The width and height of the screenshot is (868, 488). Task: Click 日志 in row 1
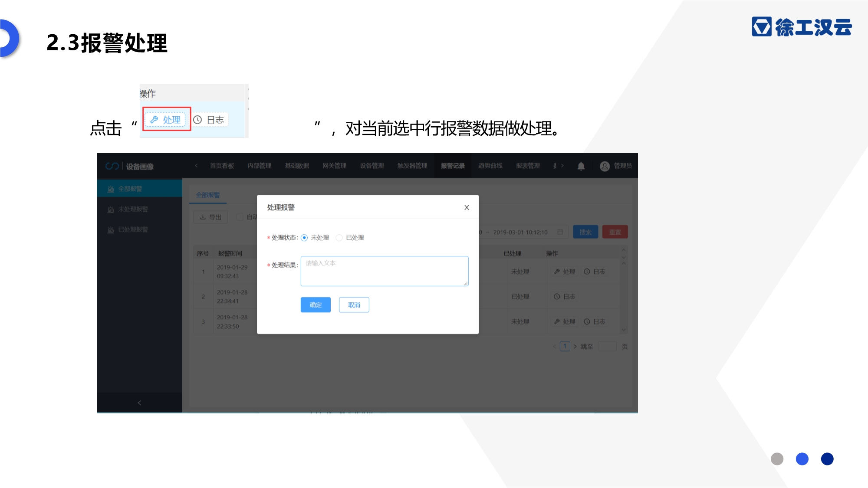[x=595, y=272]
